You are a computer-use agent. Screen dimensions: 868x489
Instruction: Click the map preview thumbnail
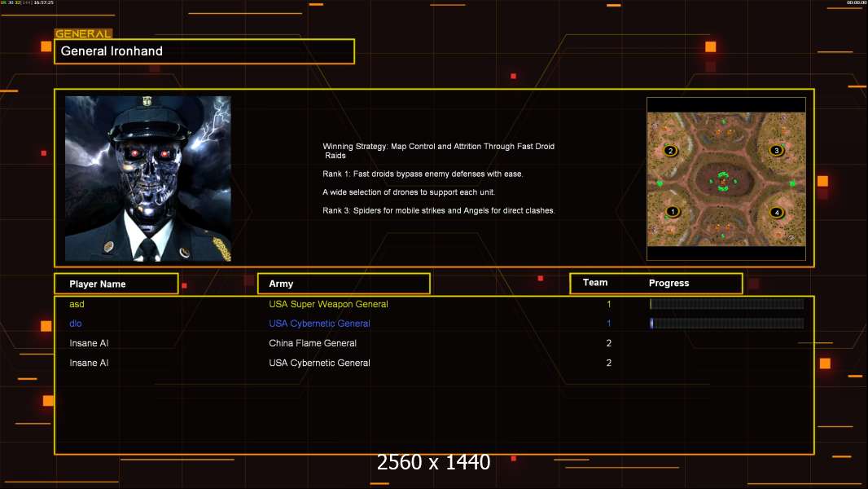[726, 178]
